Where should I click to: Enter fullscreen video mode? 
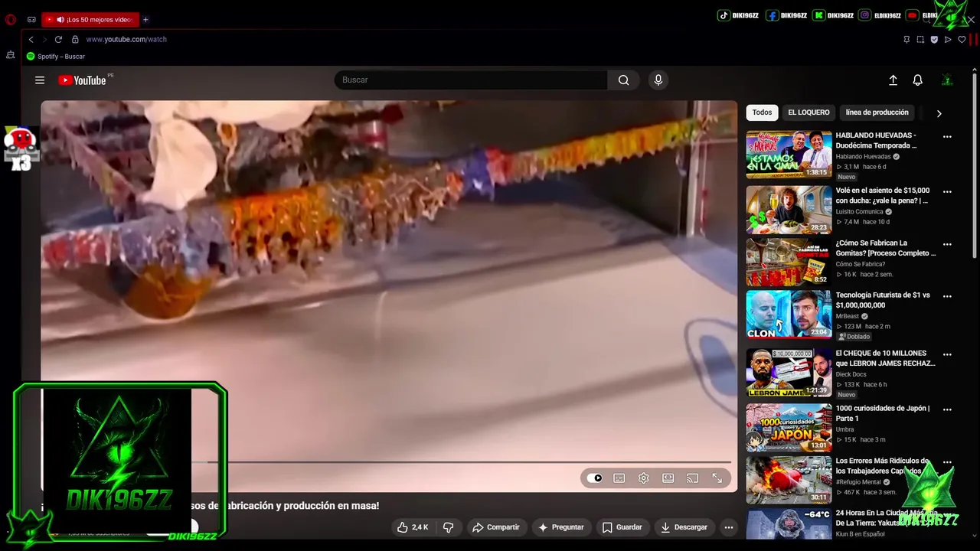717,478
